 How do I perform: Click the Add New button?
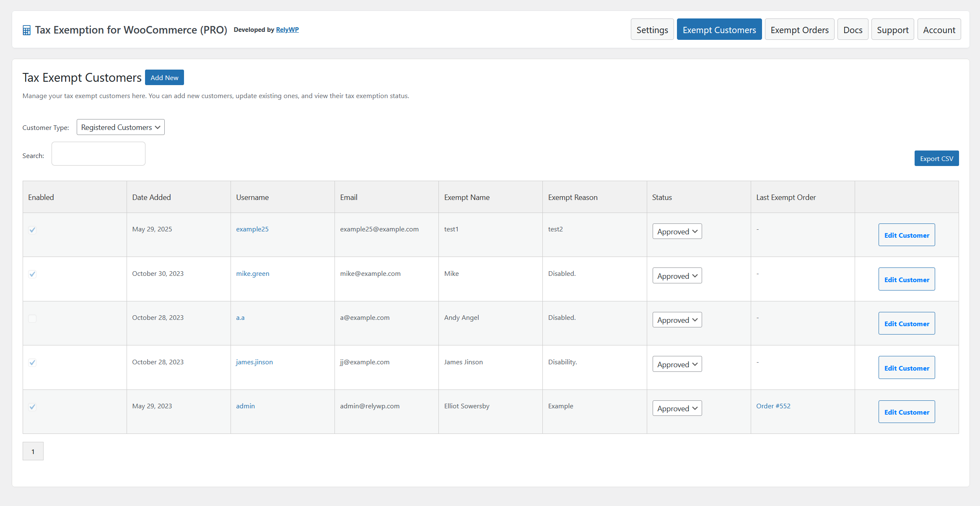point(164,77)
